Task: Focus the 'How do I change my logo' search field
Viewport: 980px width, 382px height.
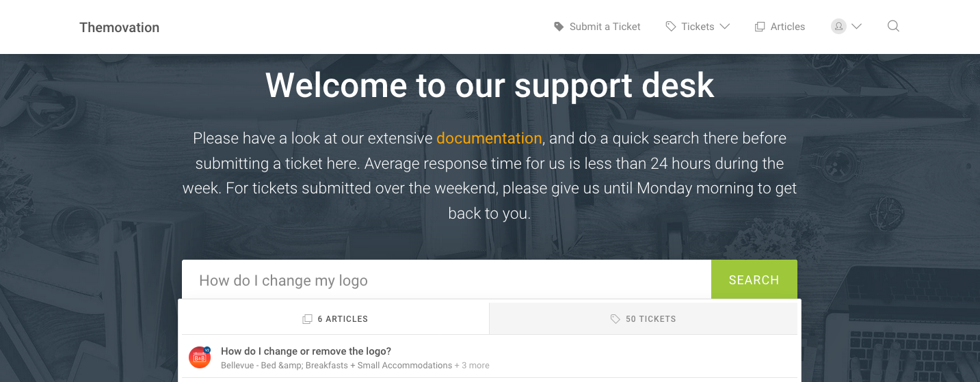Action: coord(447,280)
